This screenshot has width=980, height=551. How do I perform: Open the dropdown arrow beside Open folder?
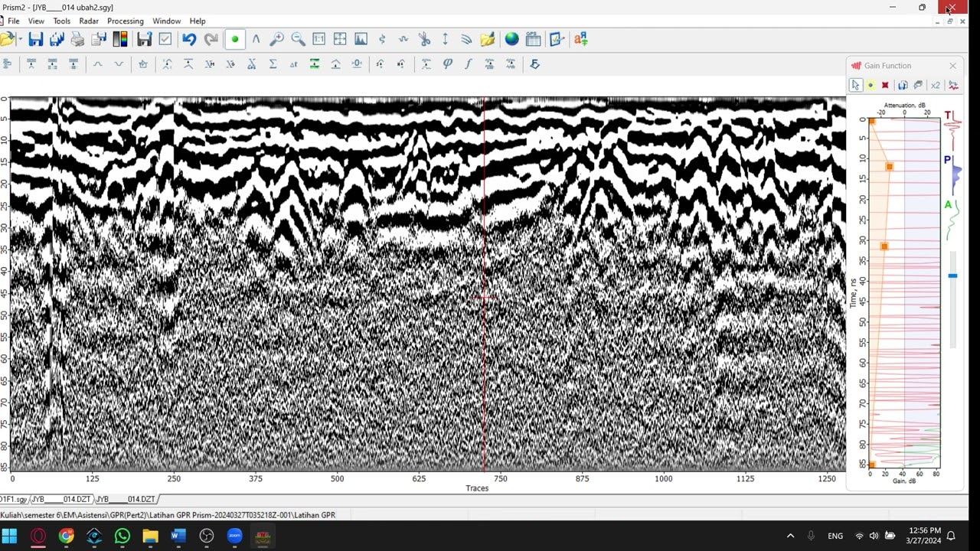pyautogui.click(x=19, y=39)
